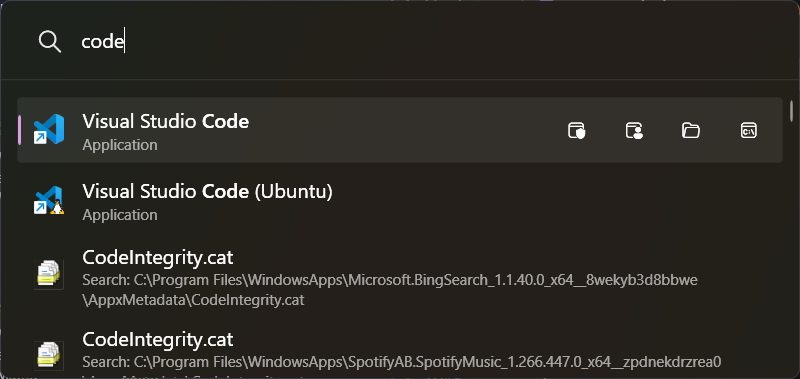This screenshot has width=800, height=379.
Task: Open the Visual Studio Code (Ubuntu) result
Action: point(400,200)
